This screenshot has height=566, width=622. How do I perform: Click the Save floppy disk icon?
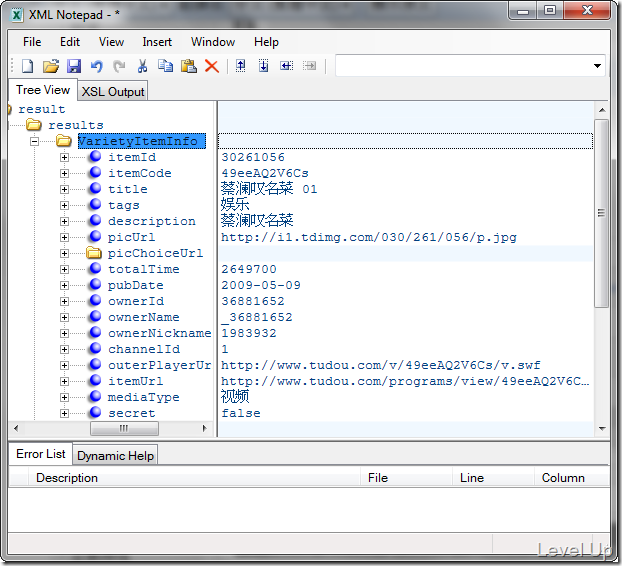[x=74, y=66]
